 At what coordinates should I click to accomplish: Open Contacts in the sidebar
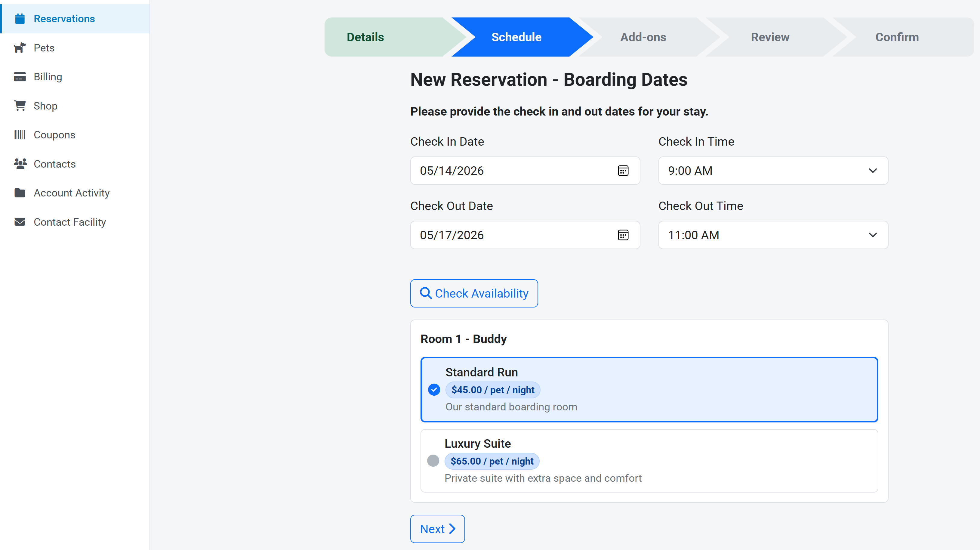pos(75,164)
